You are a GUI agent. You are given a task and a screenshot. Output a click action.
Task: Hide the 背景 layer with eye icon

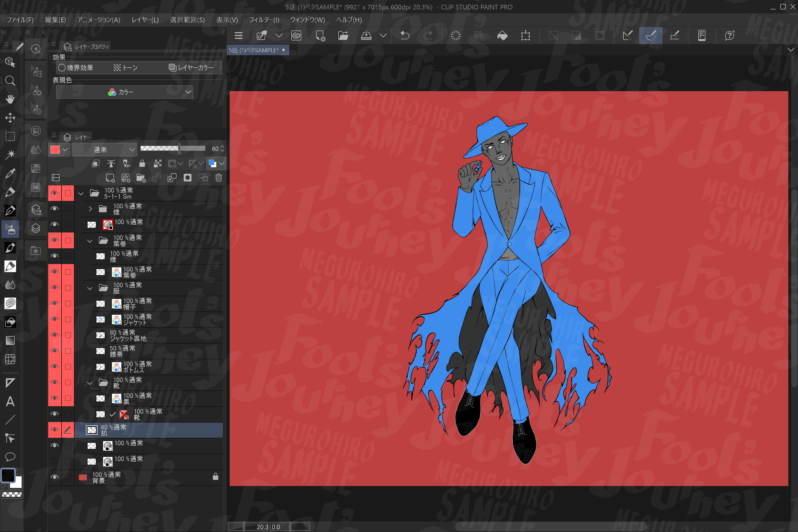click(54, 477)
